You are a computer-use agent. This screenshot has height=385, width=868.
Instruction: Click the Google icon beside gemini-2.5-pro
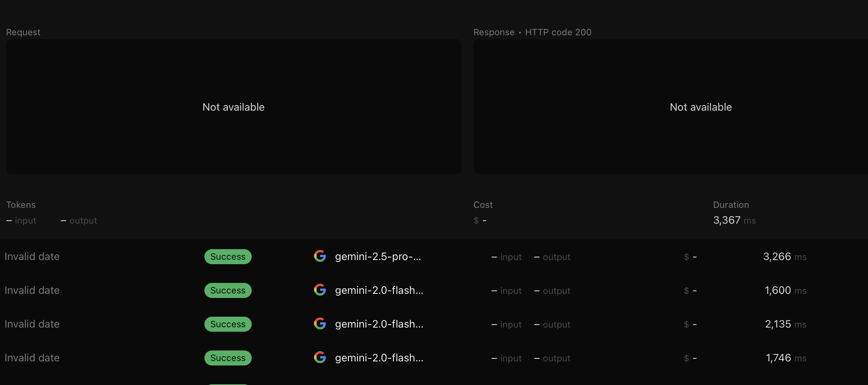pyautogui.click(x=320, y=256)
